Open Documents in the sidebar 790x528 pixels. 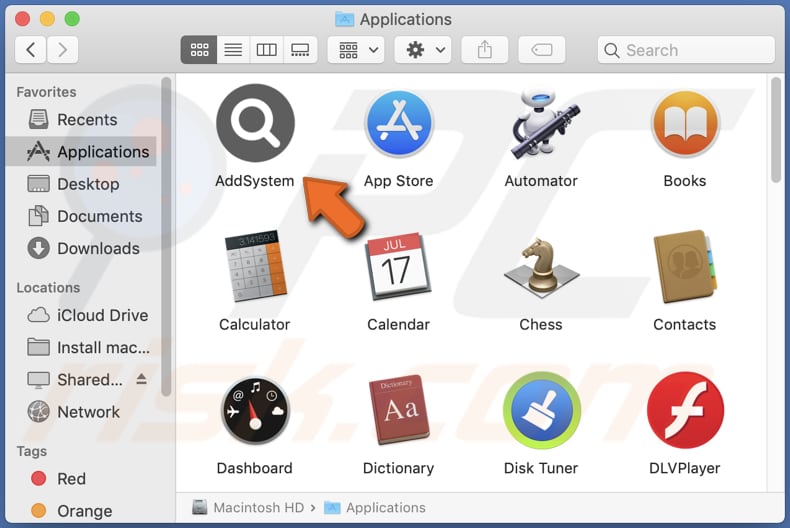[83, 216]
